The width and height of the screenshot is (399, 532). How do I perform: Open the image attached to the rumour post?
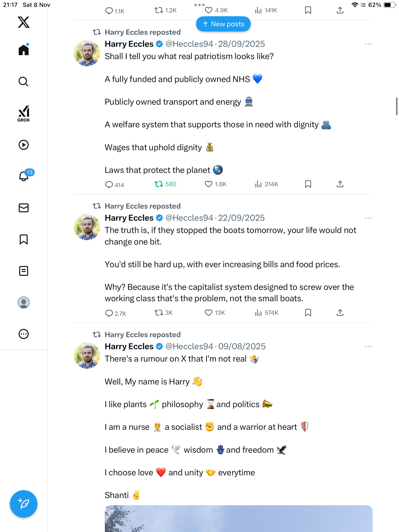238,518
